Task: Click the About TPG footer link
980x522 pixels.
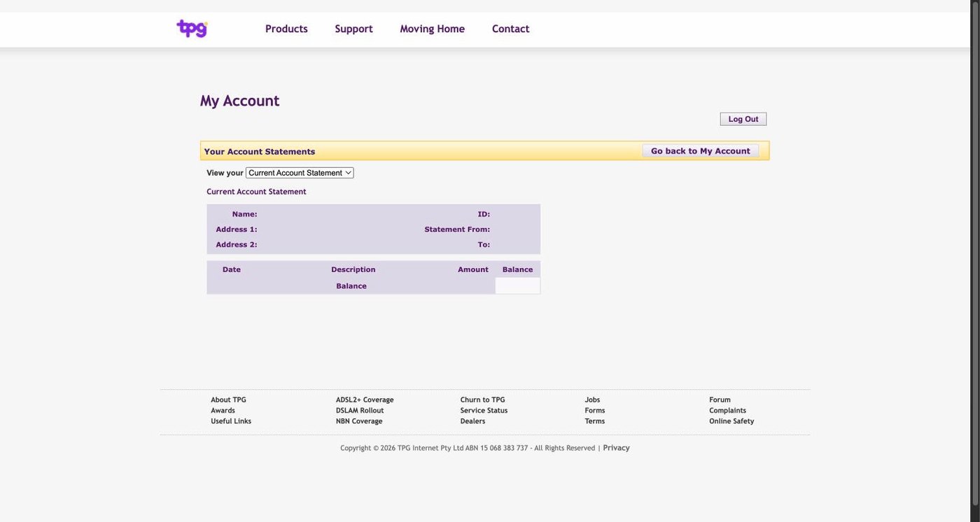Action: coord(228,400)
